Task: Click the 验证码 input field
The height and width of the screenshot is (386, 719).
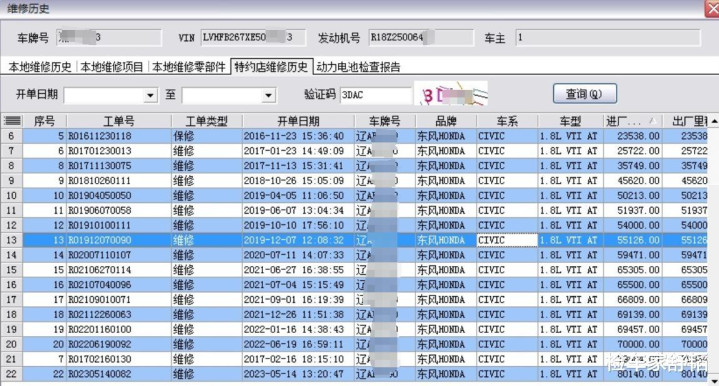Action: (x=376, y=95)
